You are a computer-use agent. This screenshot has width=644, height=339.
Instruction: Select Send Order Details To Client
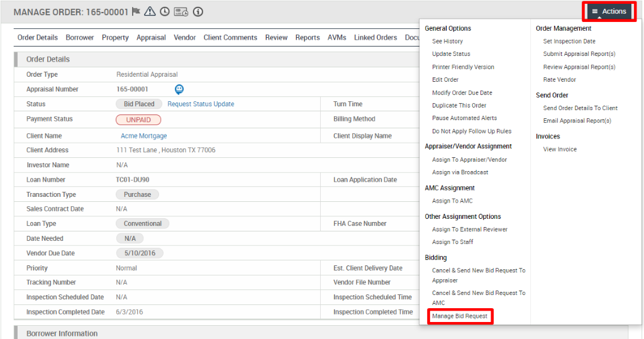point(580,108)
